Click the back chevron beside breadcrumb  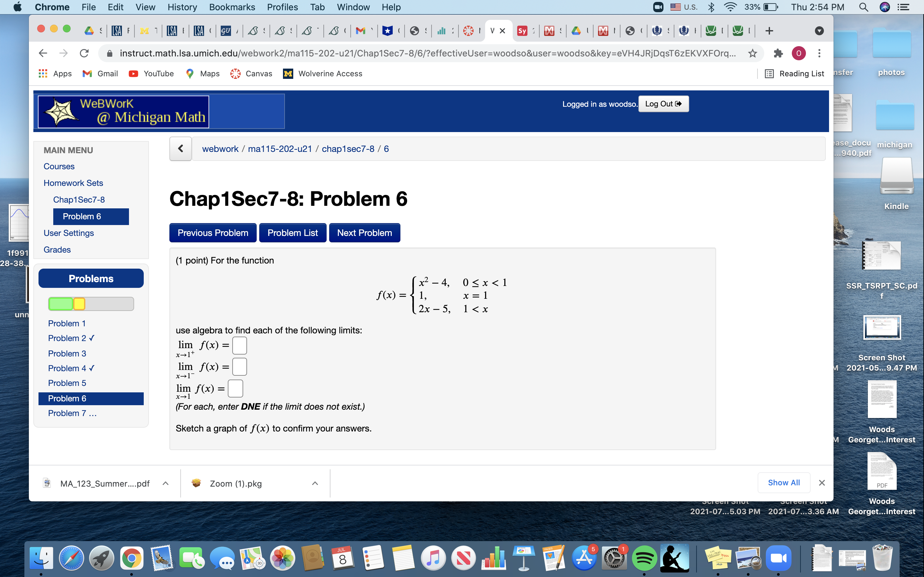click(181, 149)
